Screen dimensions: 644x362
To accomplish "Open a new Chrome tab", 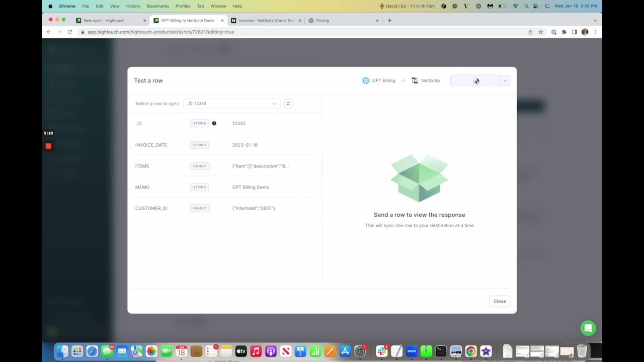I will pyautogui.click(x=389, y=21).
